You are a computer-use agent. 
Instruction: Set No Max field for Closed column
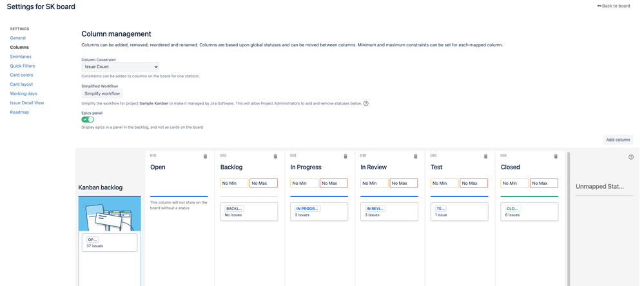(544, 183)
